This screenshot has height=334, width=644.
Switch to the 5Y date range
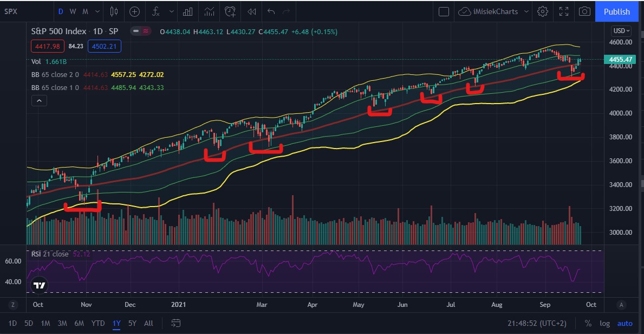pyautogui.click(x=132, y=323)
